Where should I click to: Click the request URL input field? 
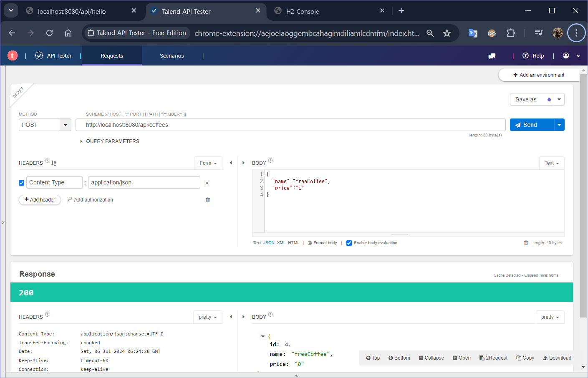(290, 125)
